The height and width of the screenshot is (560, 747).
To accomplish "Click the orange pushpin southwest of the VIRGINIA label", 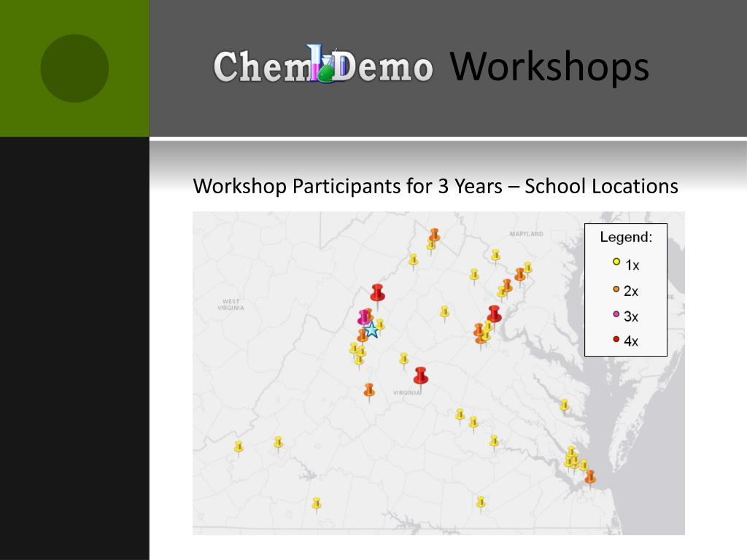I will [x=369, y=392].
